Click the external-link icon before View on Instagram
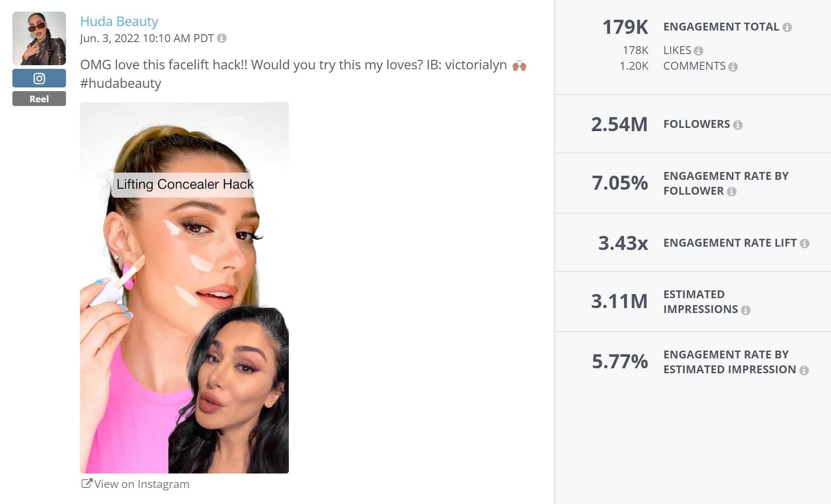This screenshot has height=504, width=831. (x=87, y=483)
